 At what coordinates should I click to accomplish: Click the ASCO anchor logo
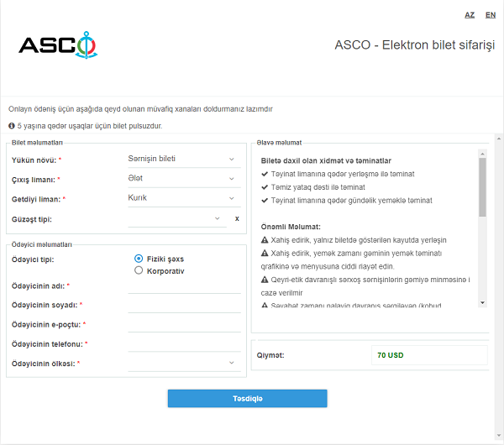pyautogui.click(x=58, y=45)
